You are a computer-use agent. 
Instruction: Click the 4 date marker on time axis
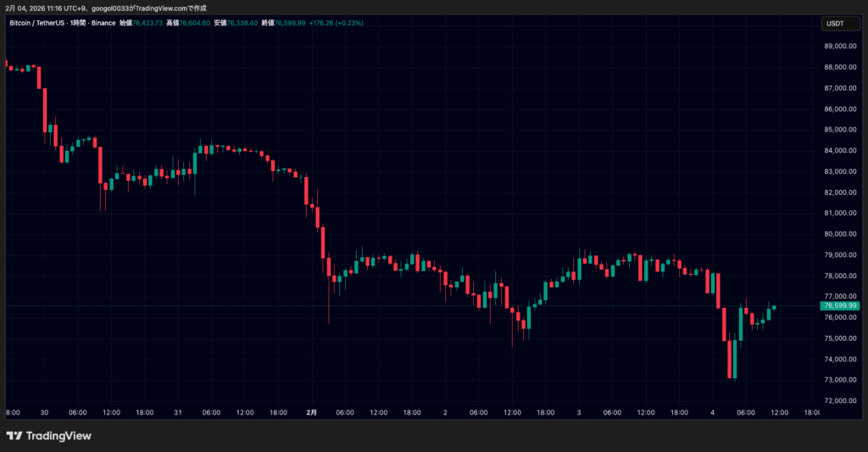coord(713,412)
